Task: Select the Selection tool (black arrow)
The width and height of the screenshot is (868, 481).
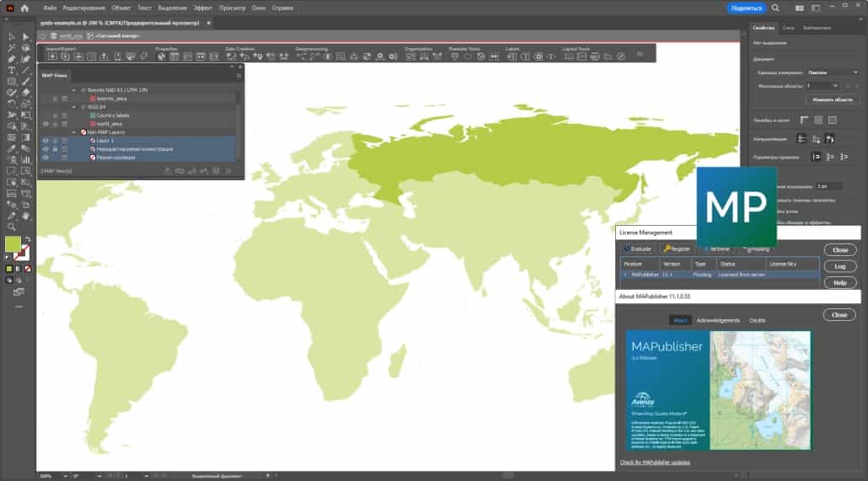Action: click(11, 37)
